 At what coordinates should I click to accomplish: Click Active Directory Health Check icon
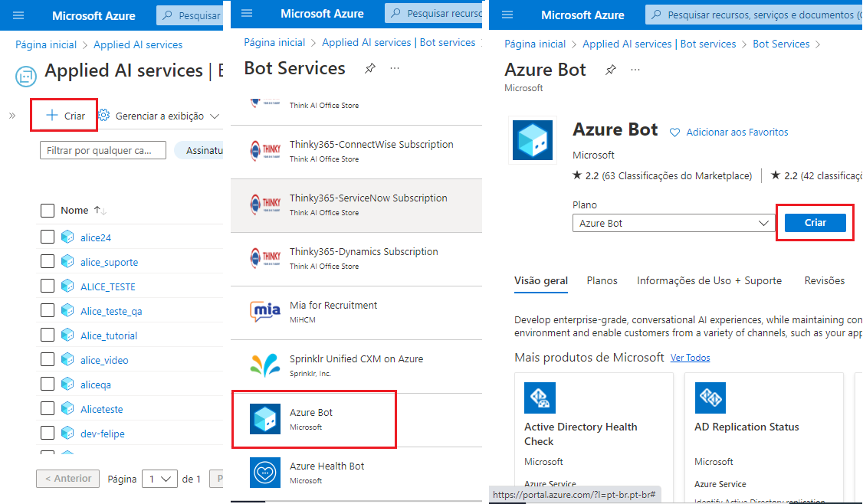[x=540, y=398]
